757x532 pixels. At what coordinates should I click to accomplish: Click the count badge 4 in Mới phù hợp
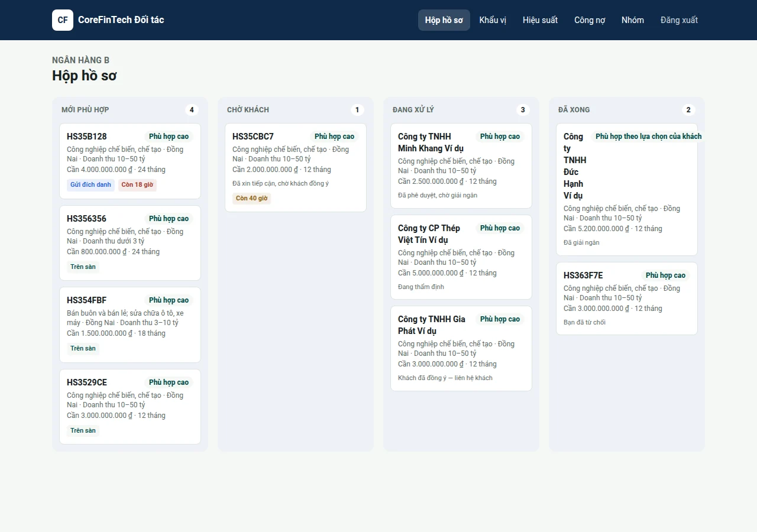192,110
